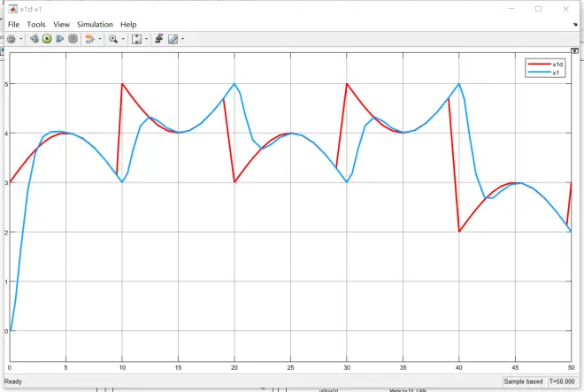Open the View menu

tap(61, 25)
